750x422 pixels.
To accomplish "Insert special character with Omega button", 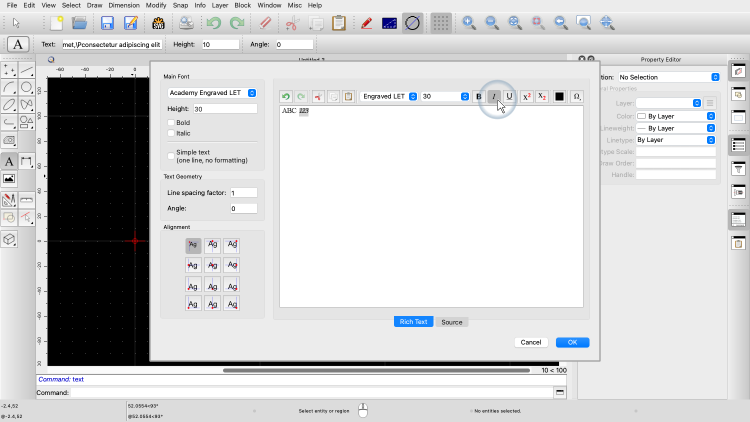I will coord(576,97).
